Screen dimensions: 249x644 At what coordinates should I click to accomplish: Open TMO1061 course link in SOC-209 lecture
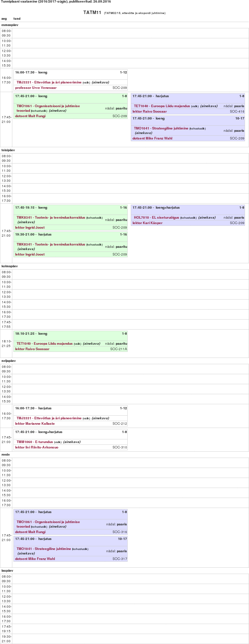tap(48, 106)
